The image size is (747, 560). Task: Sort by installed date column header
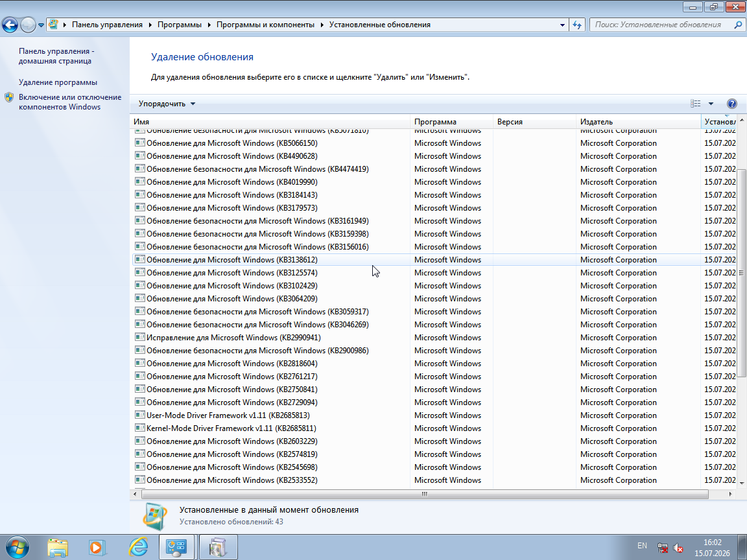point(719,122)
